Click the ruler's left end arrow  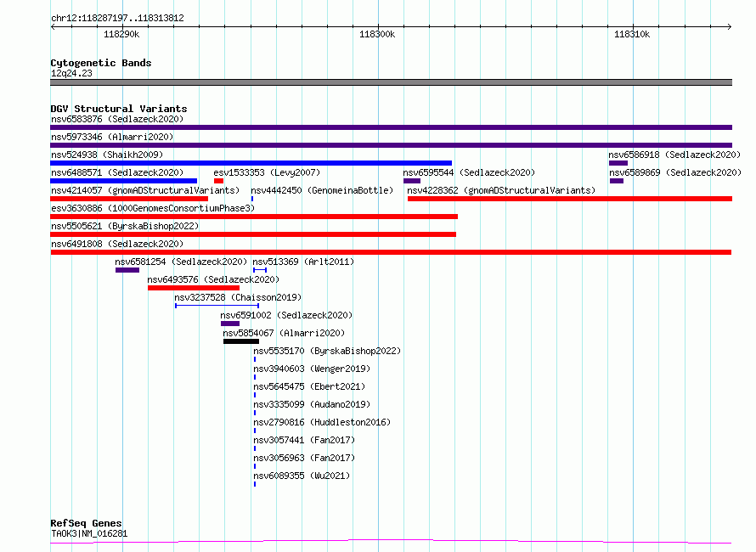(x=53, y=26)
